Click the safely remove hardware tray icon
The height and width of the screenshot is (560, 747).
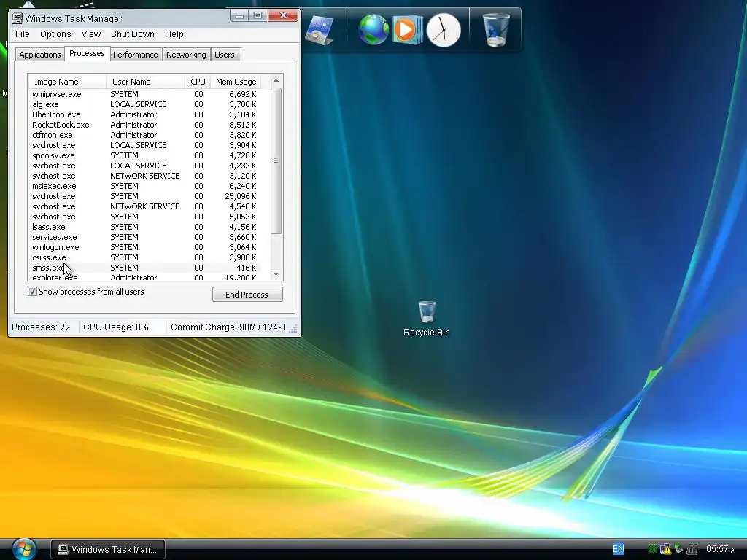click(x=678, y=549)
